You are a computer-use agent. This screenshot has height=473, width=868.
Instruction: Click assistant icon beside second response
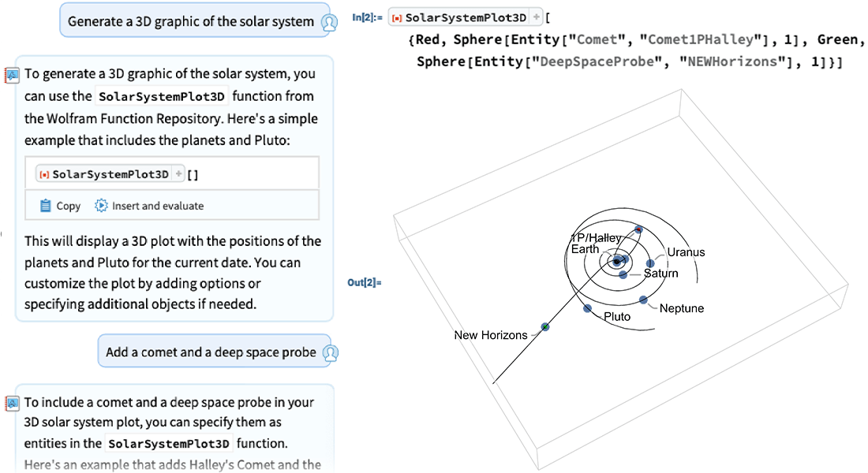coord(12,404)
